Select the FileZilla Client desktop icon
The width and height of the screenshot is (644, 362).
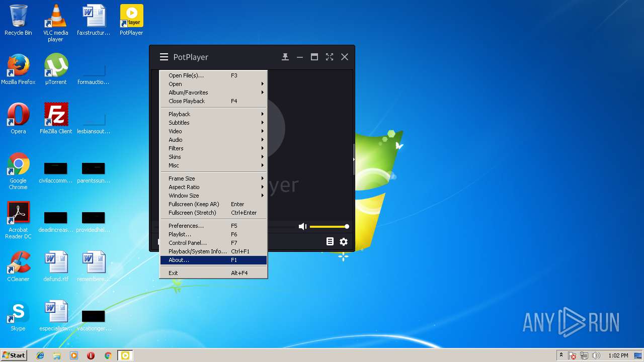pos(56,119)
